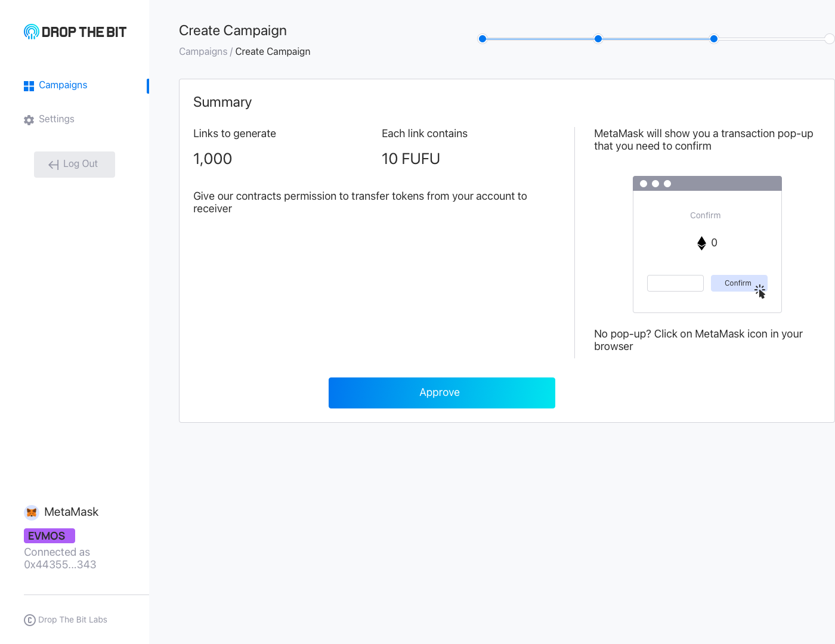Click the Ethereum diamond icon

(x=701, y=243)
